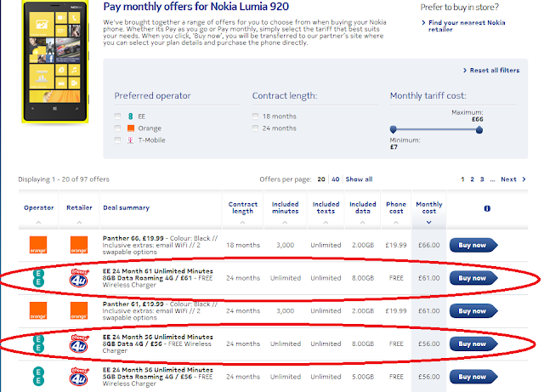Click Show all offers

(x=359, y=179)
